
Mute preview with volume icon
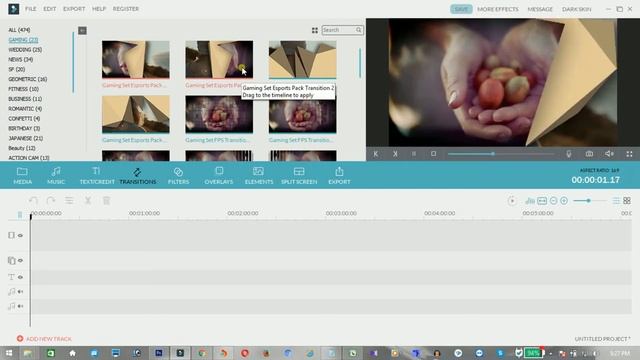(x=609, y=154)
